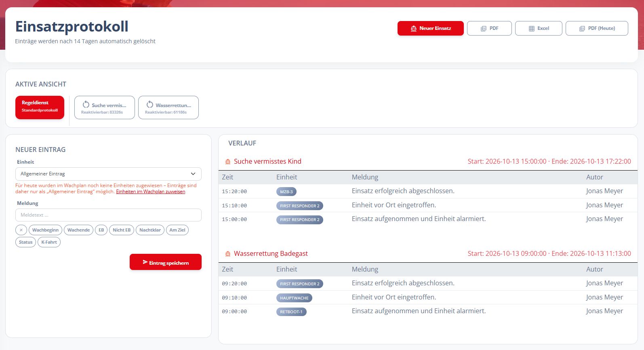Export the protocol to Excel
Image resolution: width=644 pixels, height=350 pixels.
539,28
